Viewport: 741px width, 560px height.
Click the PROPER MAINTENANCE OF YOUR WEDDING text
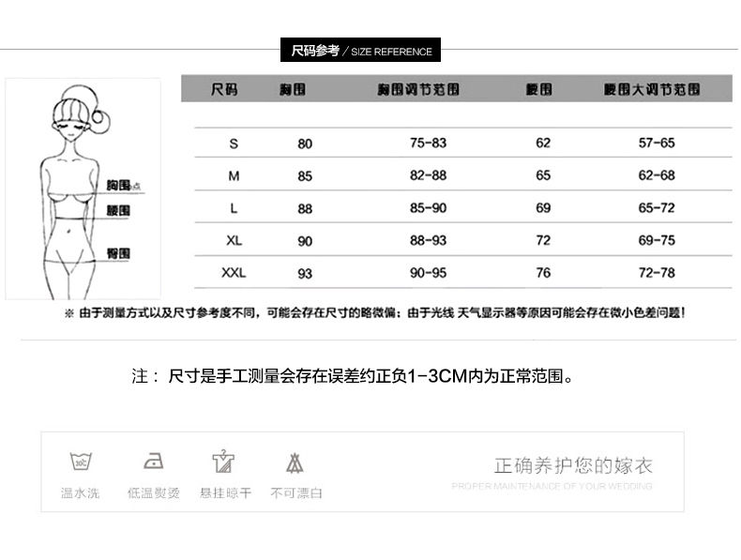552,486
